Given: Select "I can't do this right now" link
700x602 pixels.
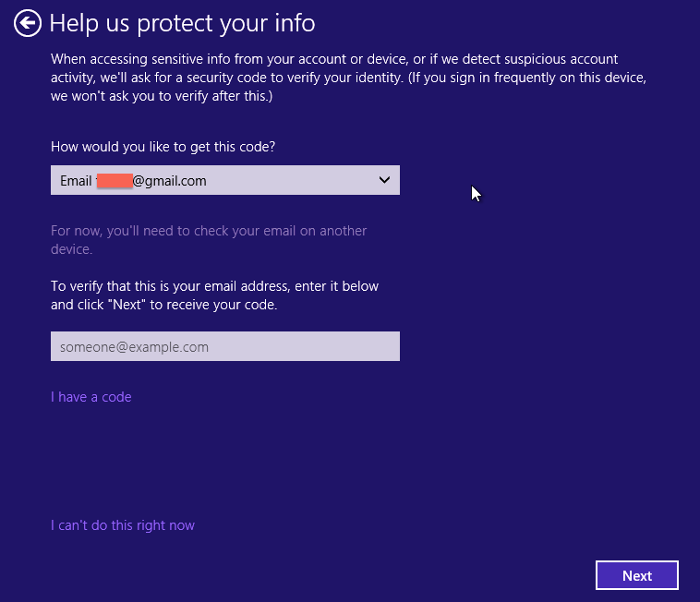Looking at the screenshot, I should [122, 525].
